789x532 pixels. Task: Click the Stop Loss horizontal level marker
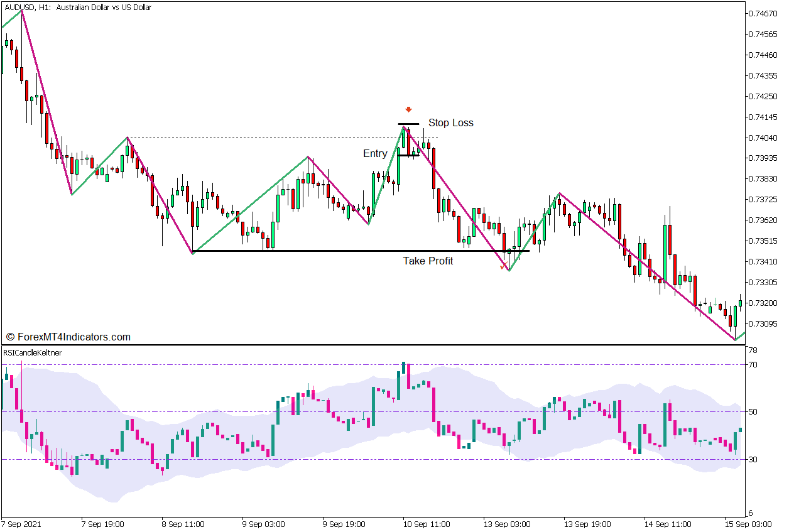click(408, 123)
